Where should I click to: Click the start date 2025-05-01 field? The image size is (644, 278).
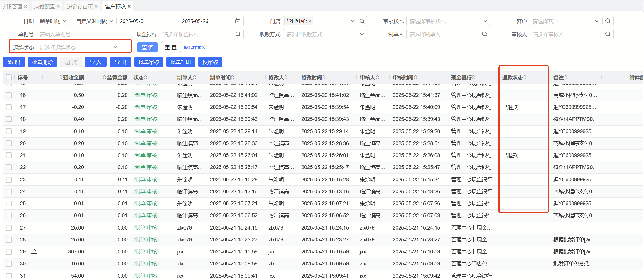[x=133, y=21]
